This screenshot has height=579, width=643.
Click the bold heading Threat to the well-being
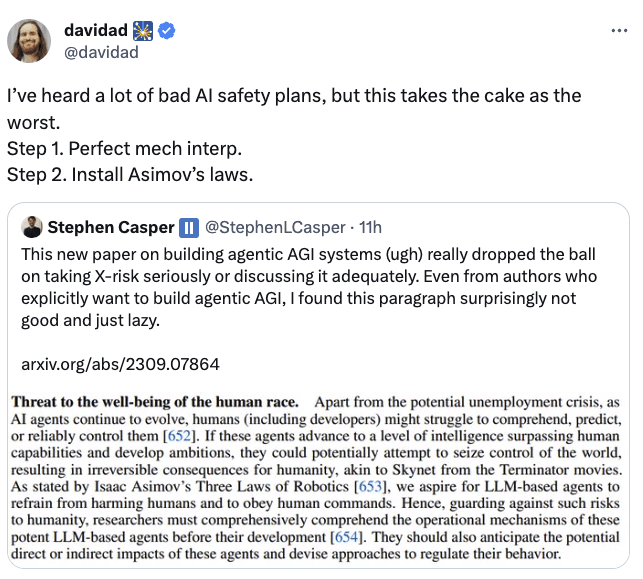(155, 402)
